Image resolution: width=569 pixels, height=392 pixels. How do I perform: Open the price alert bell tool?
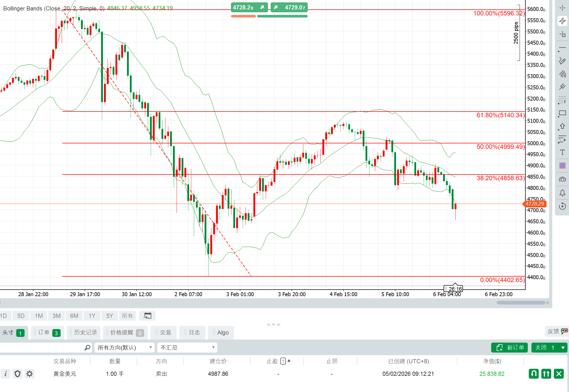tap(562, 193)
